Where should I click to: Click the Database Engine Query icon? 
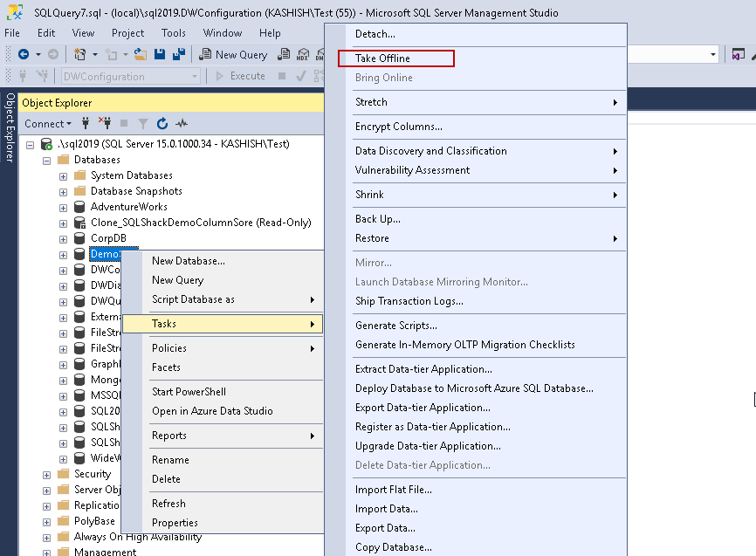(284, 54)
